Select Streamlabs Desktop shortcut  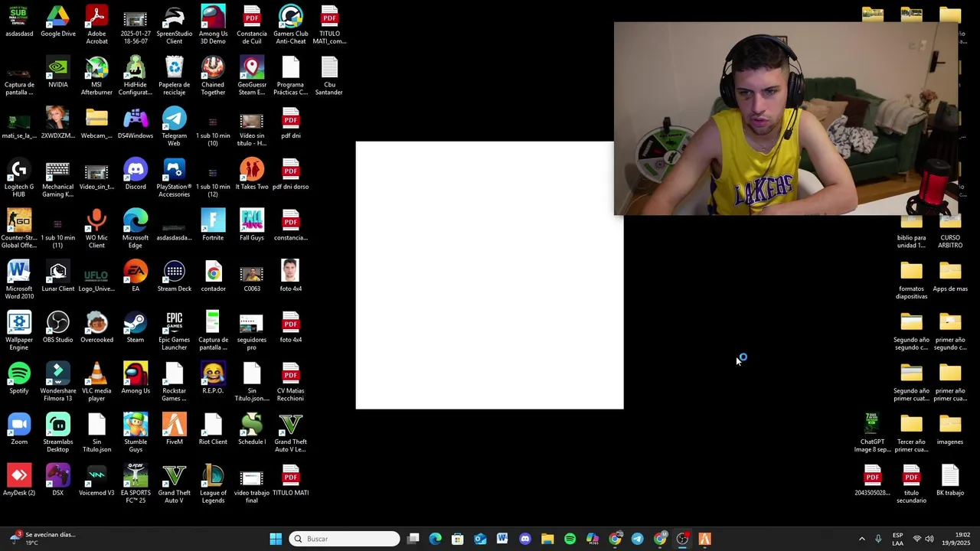pyautogui.click(x=58, y=433)
